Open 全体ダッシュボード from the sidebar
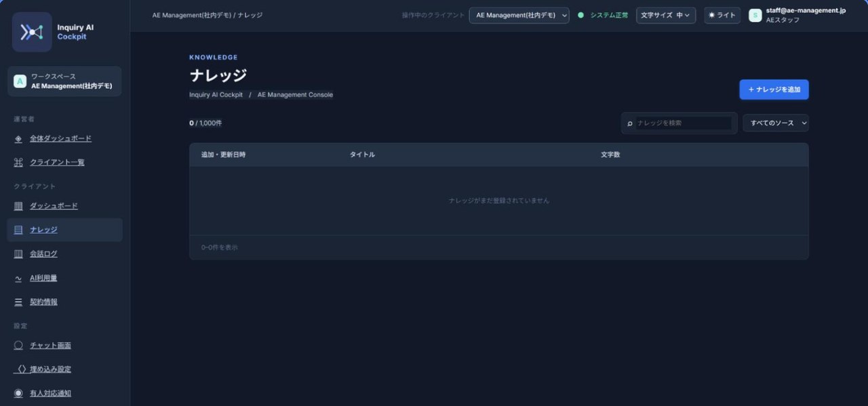Image resolution: width=868 pixels, height=406 pixels. point(64,139)
